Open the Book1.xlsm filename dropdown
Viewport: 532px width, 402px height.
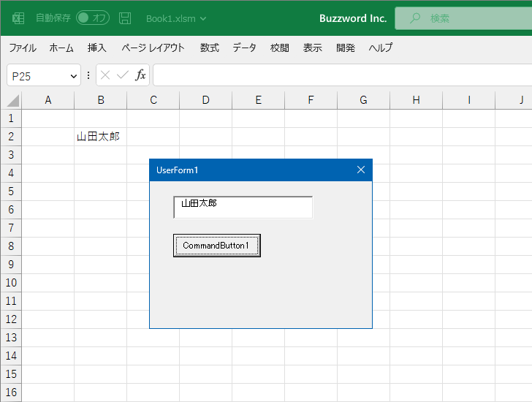[x=175, y=19]
